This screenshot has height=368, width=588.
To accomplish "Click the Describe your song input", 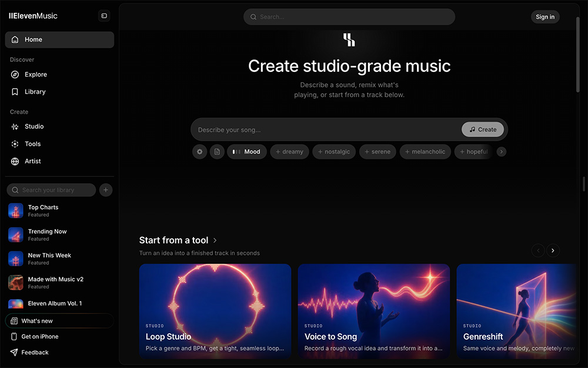I will tap(326, 130).
